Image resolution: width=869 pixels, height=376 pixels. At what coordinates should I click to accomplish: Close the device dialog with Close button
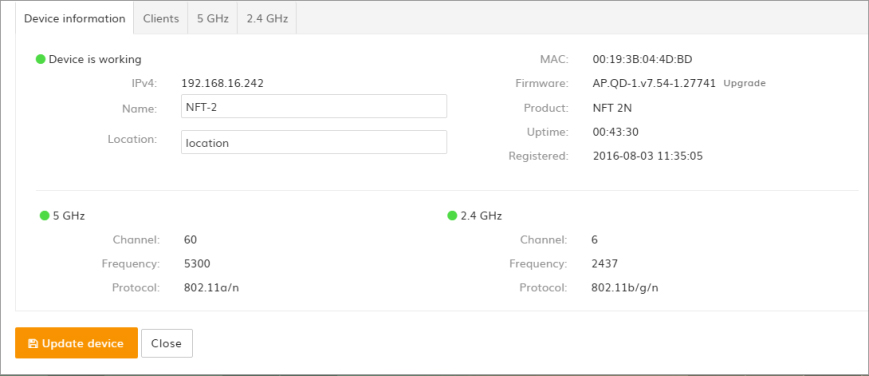[x=167, y=343]
